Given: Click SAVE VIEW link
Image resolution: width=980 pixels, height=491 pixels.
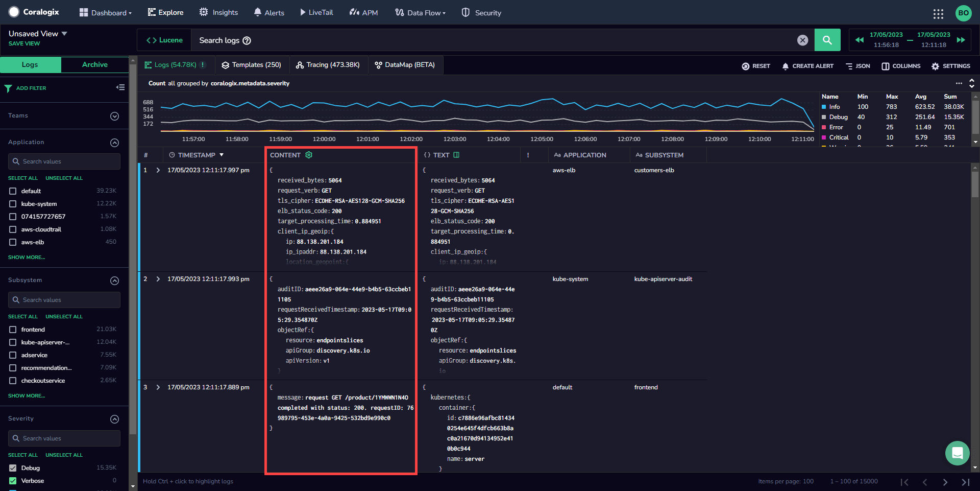Looking at the screenshot, I should pyautogui.click(x=24, y=43).
